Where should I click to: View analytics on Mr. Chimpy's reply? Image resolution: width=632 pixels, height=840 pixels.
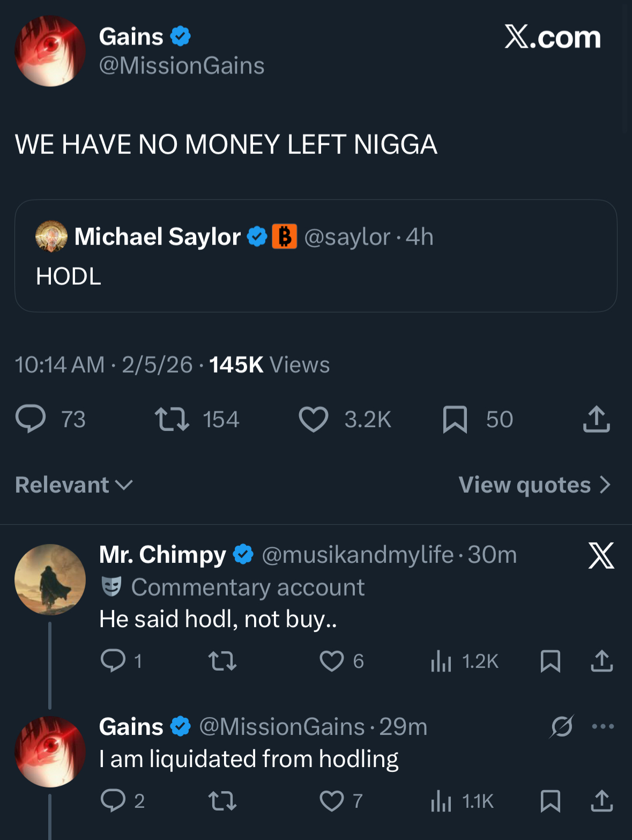pos(441,661)
